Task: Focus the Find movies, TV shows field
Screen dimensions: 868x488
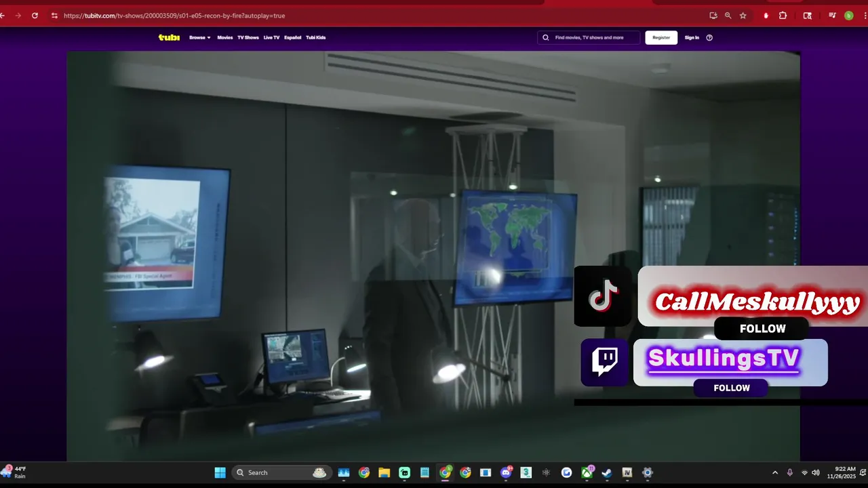Action: [x=589, y=37]
